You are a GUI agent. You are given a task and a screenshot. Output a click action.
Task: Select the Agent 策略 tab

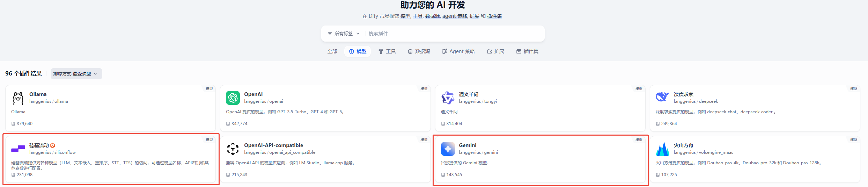[x=458, y=51]
